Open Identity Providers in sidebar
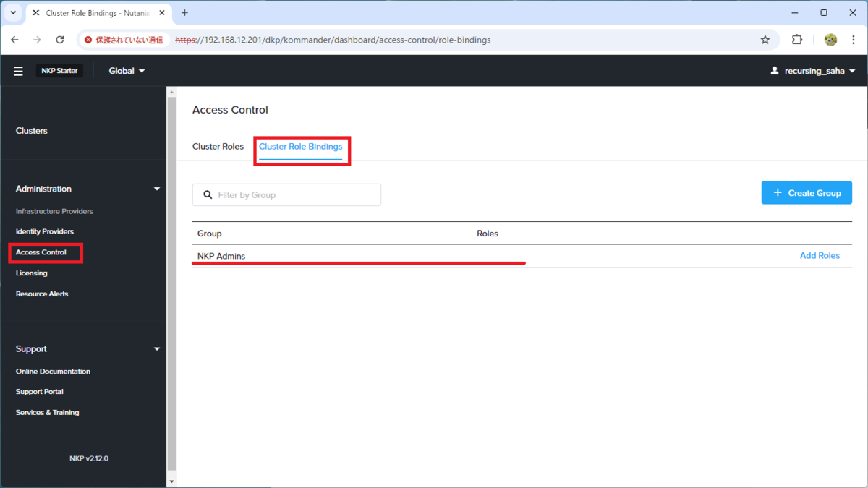This screenshot has height=488, width=868. (x=45, y=231)
